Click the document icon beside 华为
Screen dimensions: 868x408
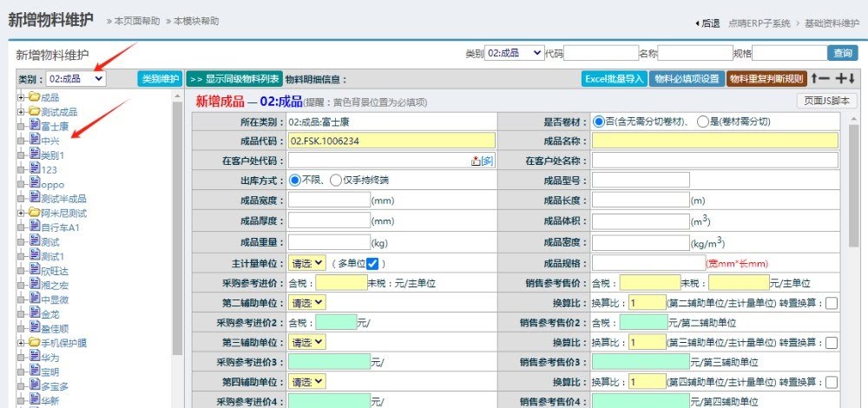click(x=35, y=356)
